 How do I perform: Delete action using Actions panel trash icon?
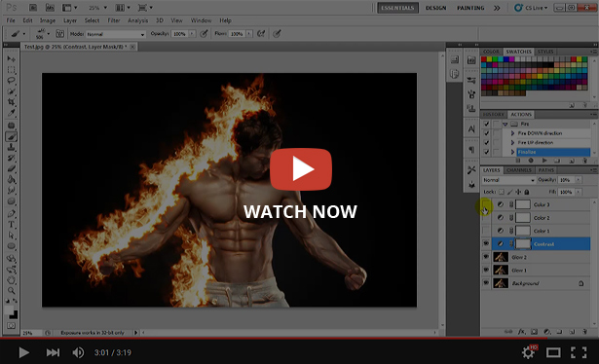coord(584,161)
